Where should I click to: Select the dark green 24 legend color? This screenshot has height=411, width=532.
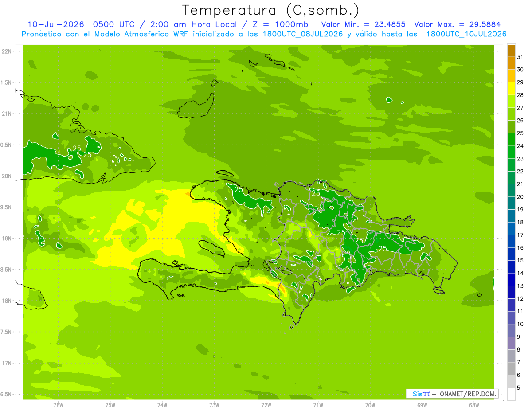click(x=511, y=139)
